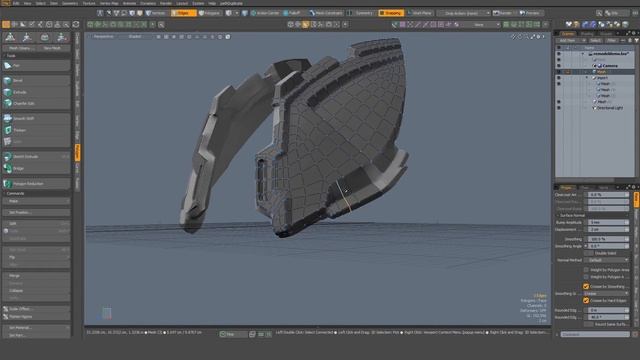640x360 pixels.
Task: Open the Falloff options
Action: coord(292,13)
